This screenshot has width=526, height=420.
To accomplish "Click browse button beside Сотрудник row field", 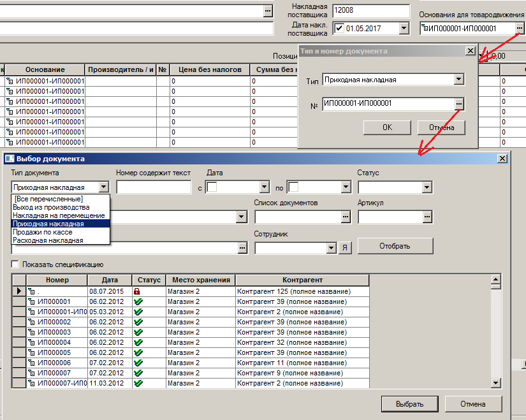I will click(242, 248).
